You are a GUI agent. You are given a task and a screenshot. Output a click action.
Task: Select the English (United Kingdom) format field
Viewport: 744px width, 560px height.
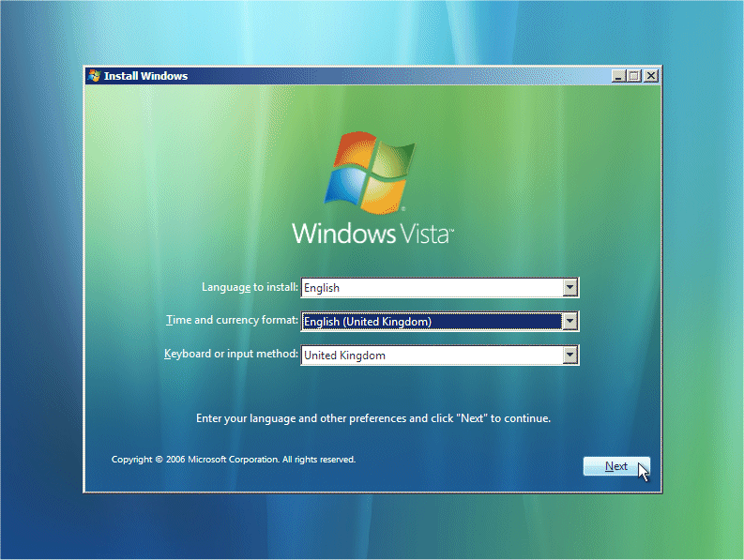pos(440,322)
